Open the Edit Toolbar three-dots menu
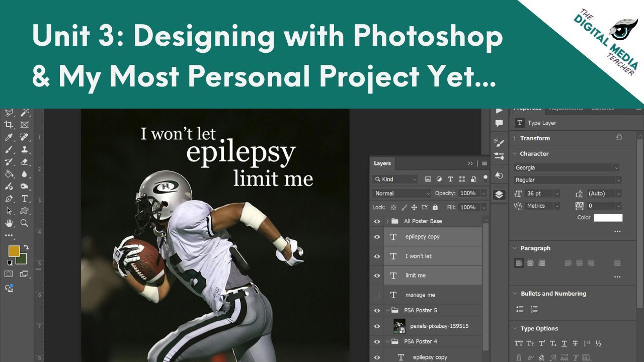 point(9,235)
